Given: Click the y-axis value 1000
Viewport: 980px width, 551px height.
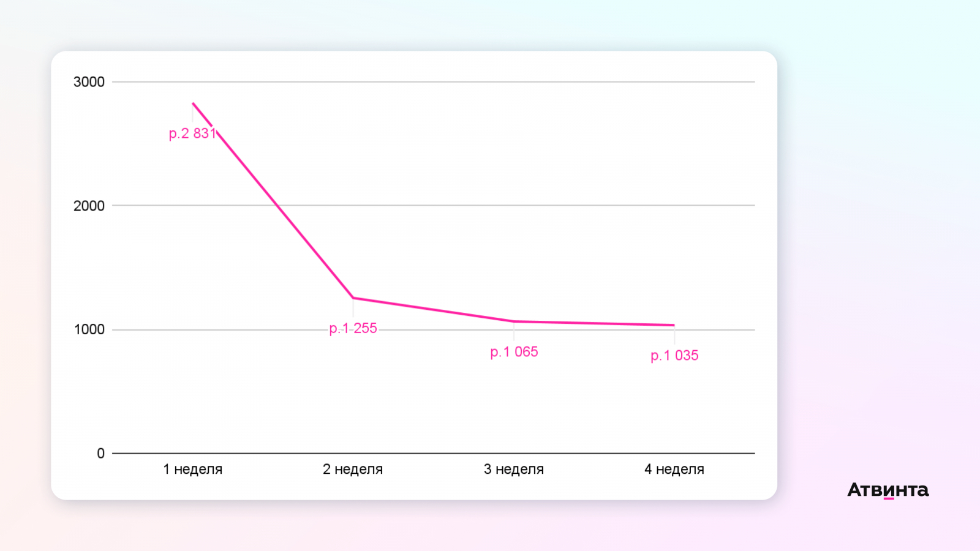Looking at the screenshot, I should (x=89, y=329).
